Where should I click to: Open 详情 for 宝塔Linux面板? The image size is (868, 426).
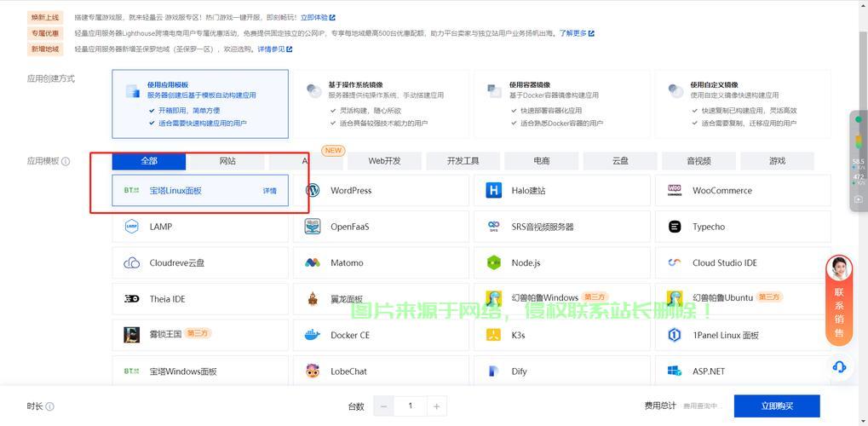pos(269,191)
